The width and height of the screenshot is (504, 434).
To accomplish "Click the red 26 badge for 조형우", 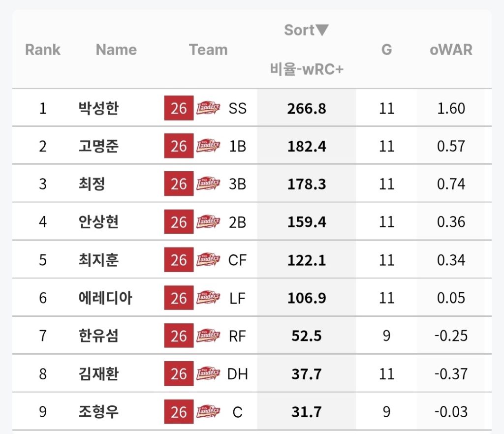I will coord(179,411).
